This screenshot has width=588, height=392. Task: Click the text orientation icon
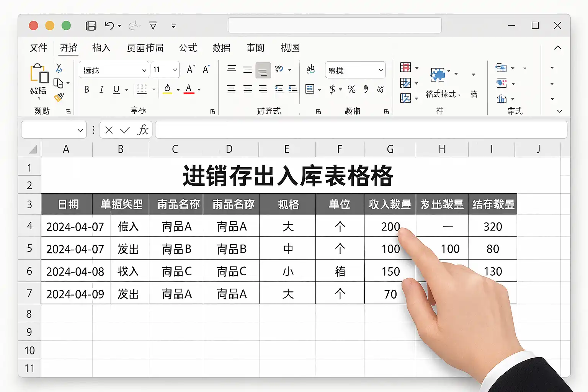point(279,69)
